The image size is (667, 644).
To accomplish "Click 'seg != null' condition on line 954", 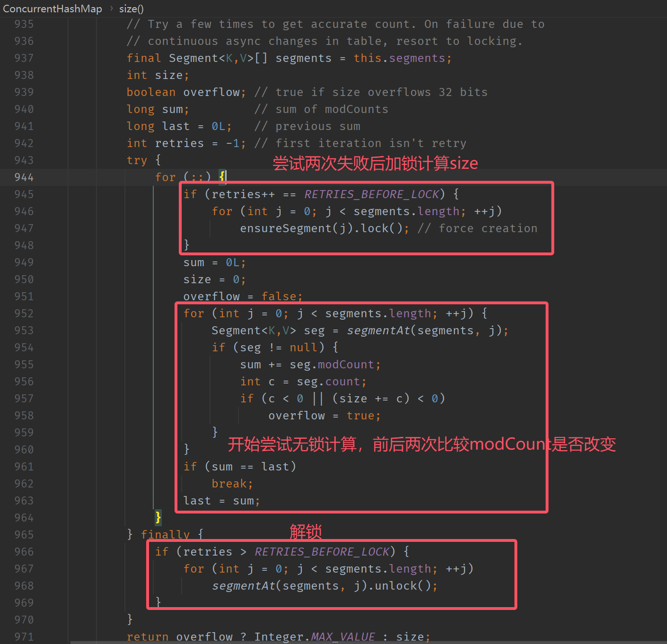I will click(x=279, y=348).
